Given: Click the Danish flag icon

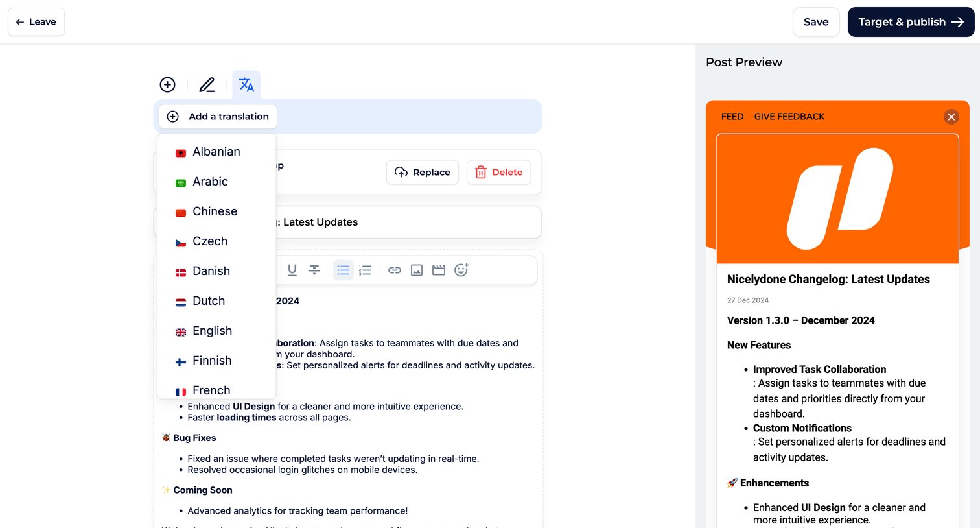Looking at the screenshot, I should coord(181,272).
